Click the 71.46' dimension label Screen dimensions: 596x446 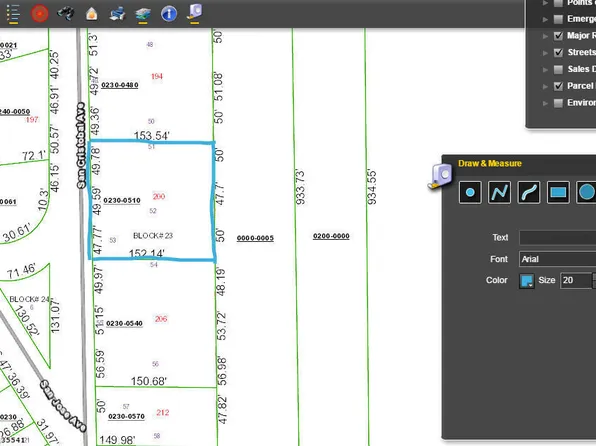click(21, 271)
